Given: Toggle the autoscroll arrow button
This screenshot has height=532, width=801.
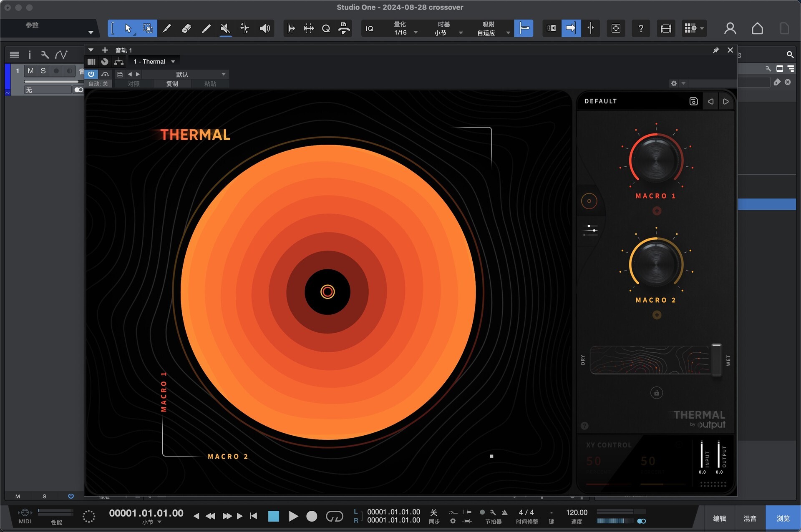Looking at the screenshot, I should 571,28.
